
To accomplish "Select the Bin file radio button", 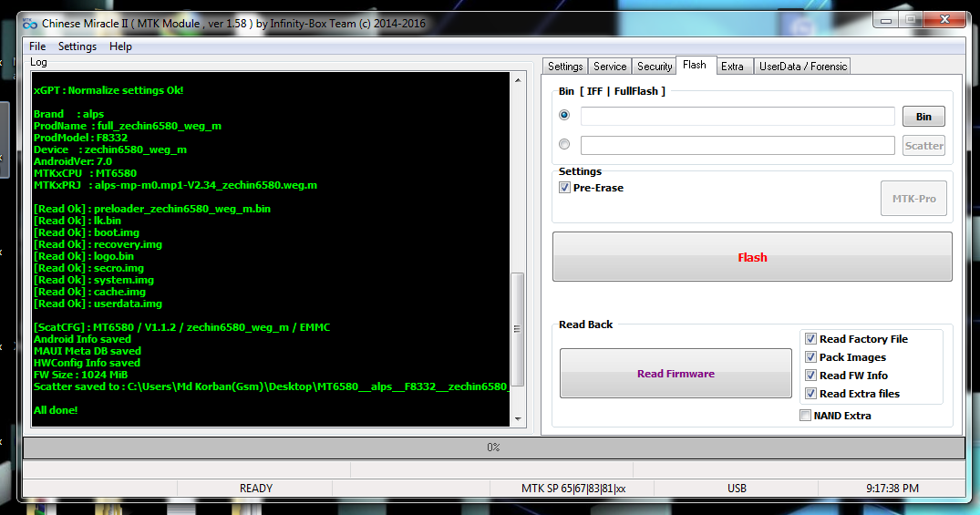I will click(x=564, y=115).
